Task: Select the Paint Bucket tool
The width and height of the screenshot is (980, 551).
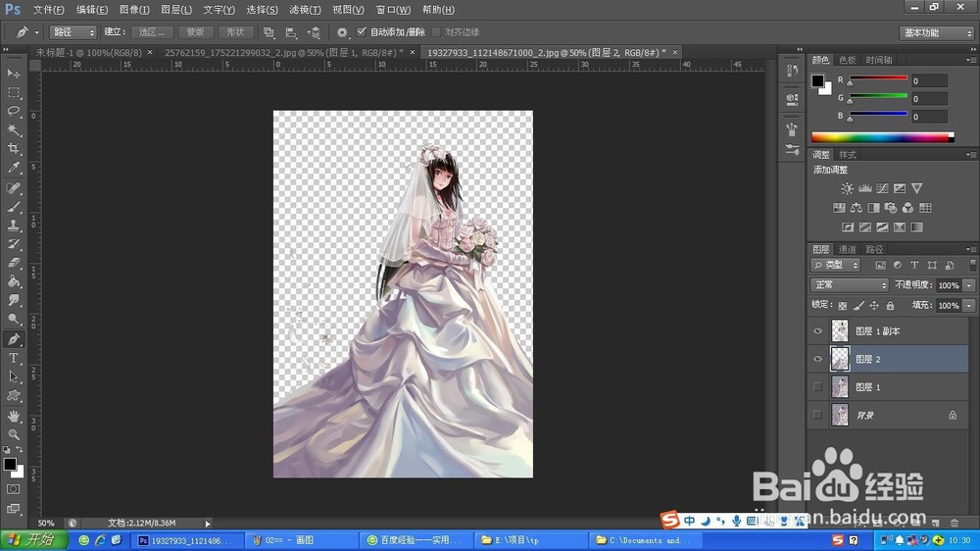Action: [13, 281]
